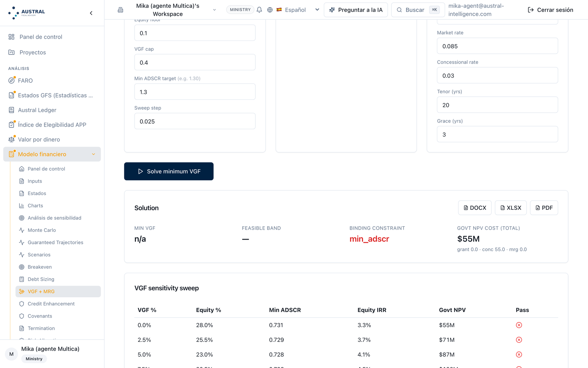Export solution as PDF
Screen dimensions: 588x368
(544, 208)
